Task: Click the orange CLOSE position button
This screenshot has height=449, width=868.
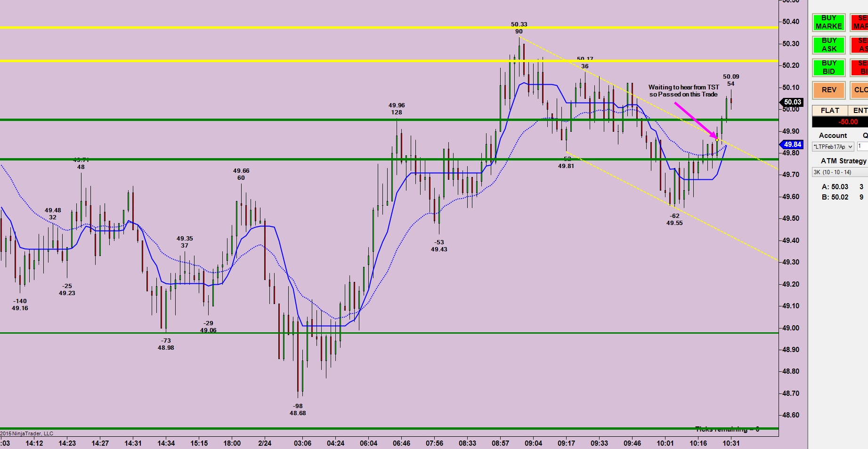Action: click(860, 90)
